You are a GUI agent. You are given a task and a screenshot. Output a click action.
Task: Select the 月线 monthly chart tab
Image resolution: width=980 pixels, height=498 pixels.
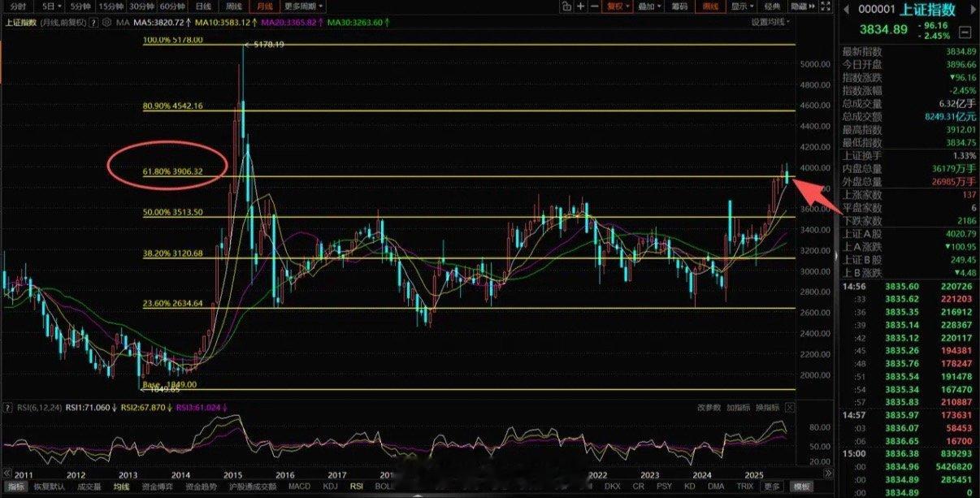264,6
